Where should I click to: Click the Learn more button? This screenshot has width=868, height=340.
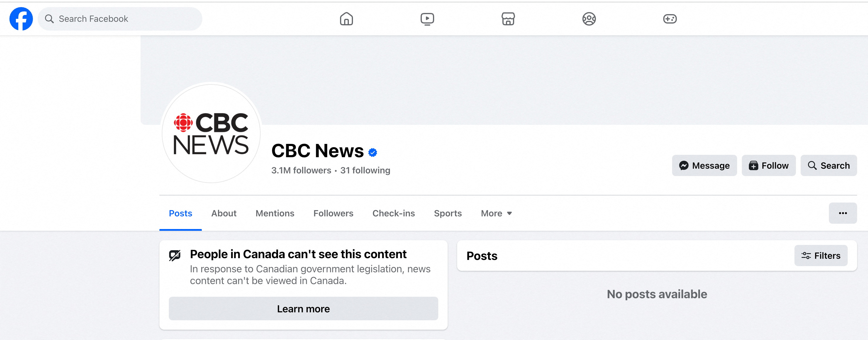pos(303,309)
